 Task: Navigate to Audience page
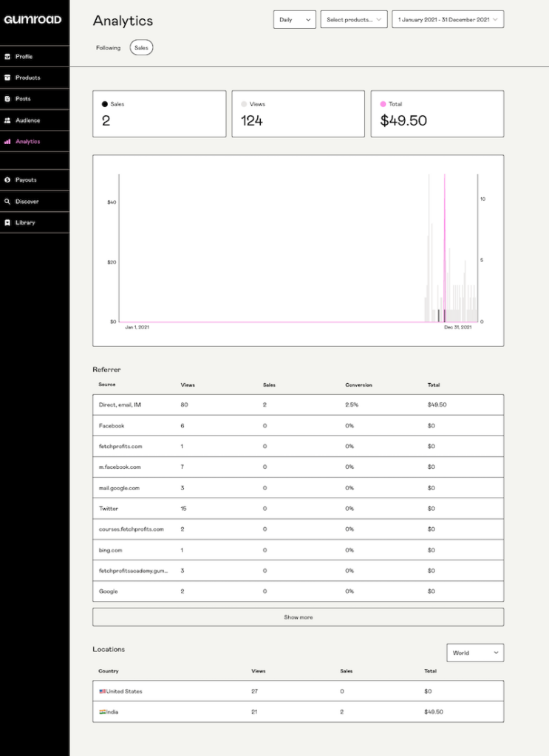click(35, 120)
